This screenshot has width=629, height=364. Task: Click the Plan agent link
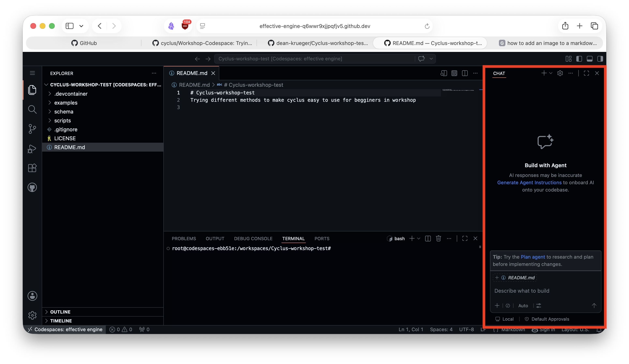pyautogui.click(x=533, y=257)
